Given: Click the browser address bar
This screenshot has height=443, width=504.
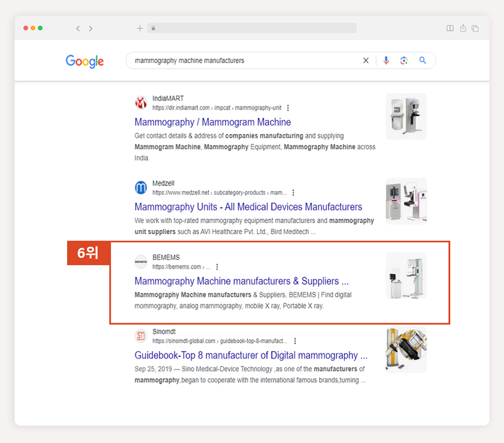Looking at the screenshot, I should click(x=252, y=28).
